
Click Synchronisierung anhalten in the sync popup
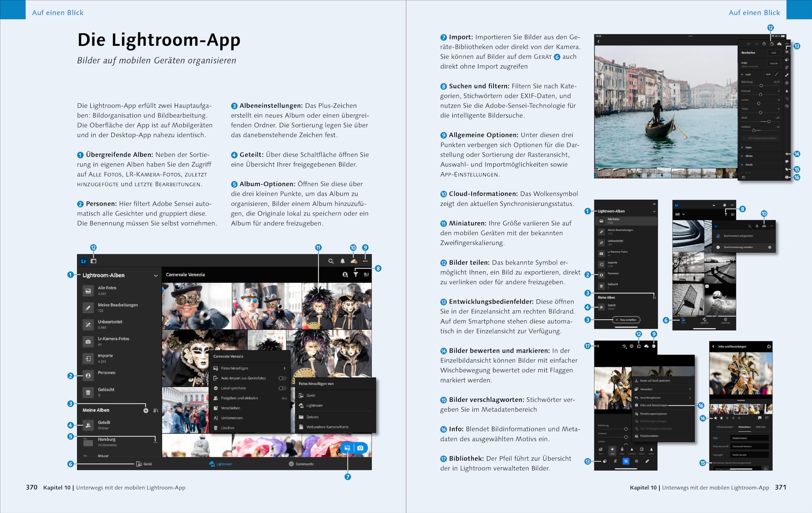click(x=738, y=247)
